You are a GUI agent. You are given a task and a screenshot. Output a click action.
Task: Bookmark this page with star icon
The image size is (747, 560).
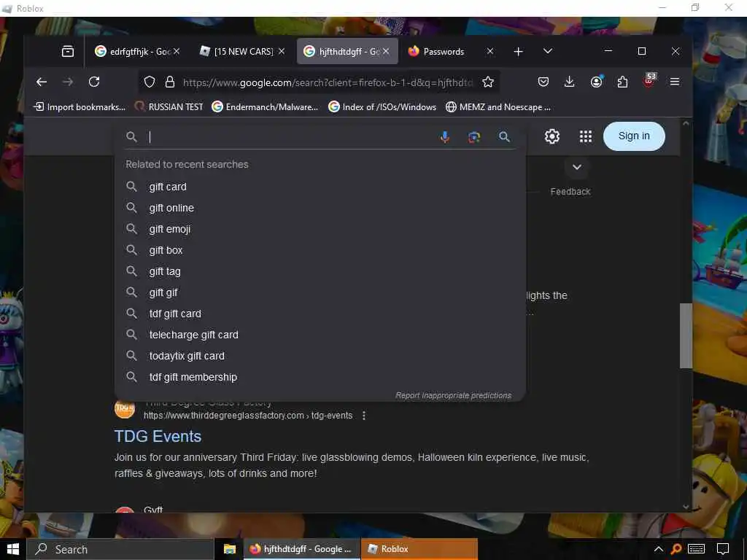pos(488,82)
